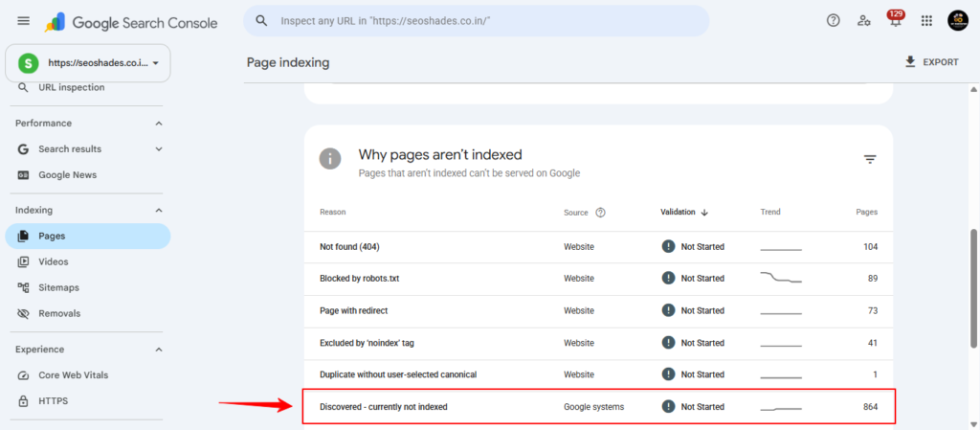Click Not Started status icon in Not found row
980x430 pixels.
tap(668, 246)
